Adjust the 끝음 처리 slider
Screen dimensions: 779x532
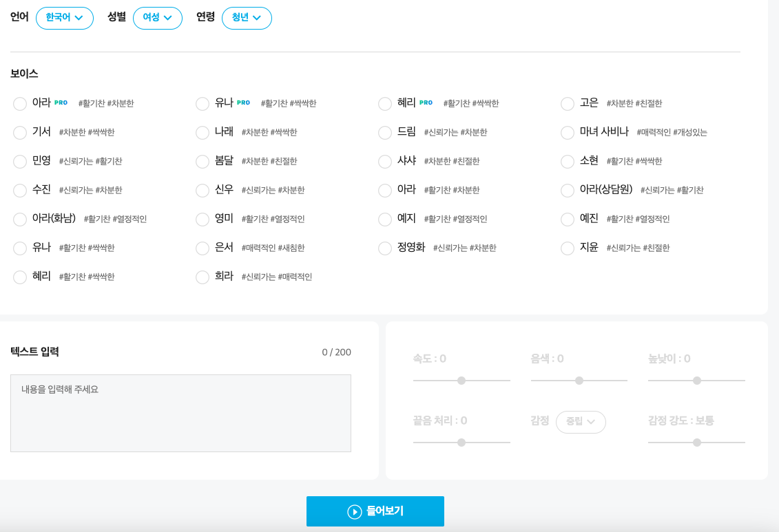[461, 442]
